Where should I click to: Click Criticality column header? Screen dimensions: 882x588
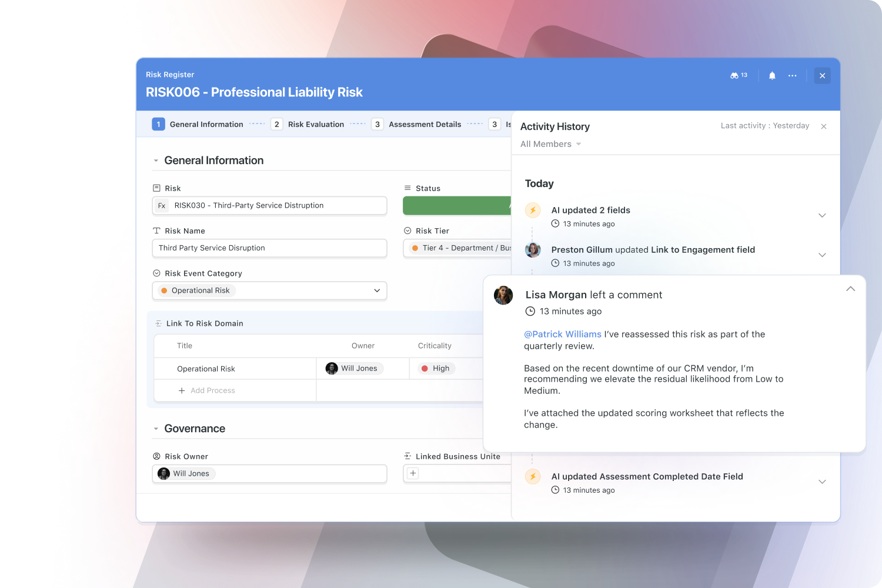[435, 346]
